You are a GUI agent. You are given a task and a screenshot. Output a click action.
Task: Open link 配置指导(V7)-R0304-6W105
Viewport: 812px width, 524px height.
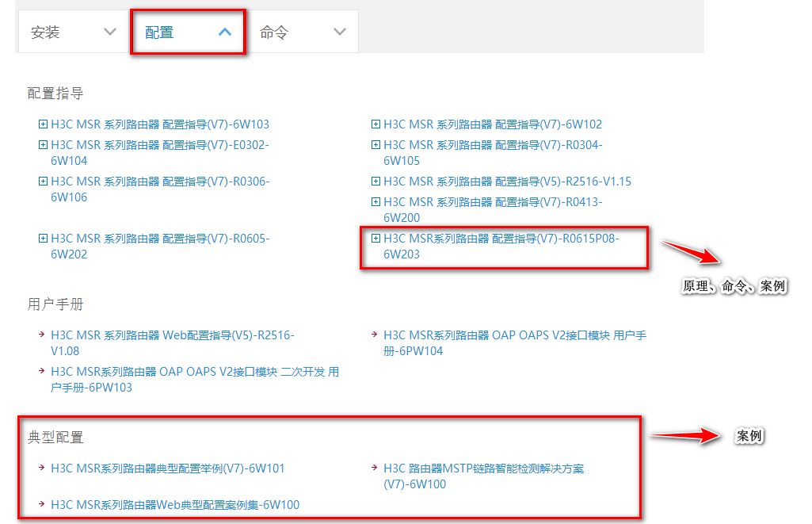493,153
